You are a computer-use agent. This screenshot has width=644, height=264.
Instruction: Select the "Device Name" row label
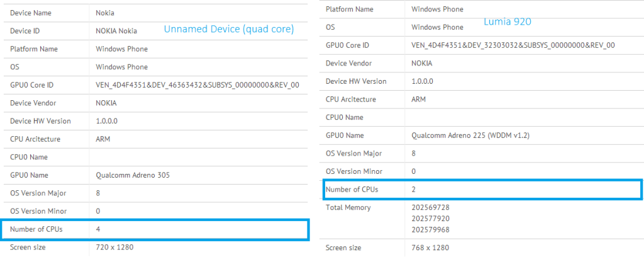(x=31, y=13)
